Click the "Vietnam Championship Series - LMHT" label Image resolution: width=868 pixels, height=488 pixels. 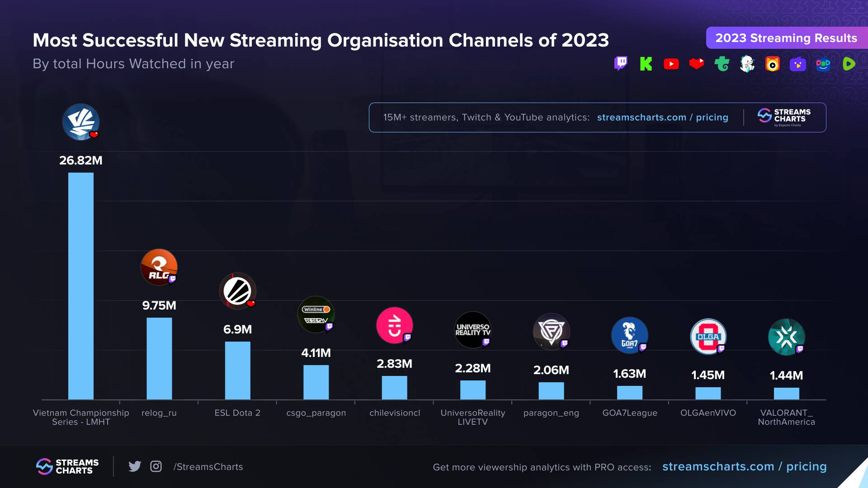click(81, 417)
